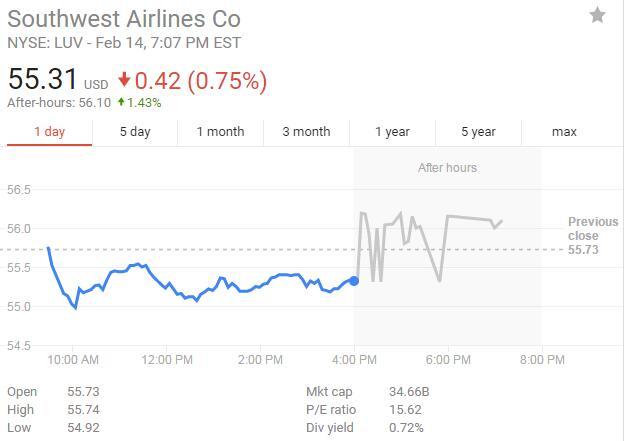This screenshot has height=441, width=624.
Task: Click the blue market-close dot on chart
Action: (x=355, y=281)
